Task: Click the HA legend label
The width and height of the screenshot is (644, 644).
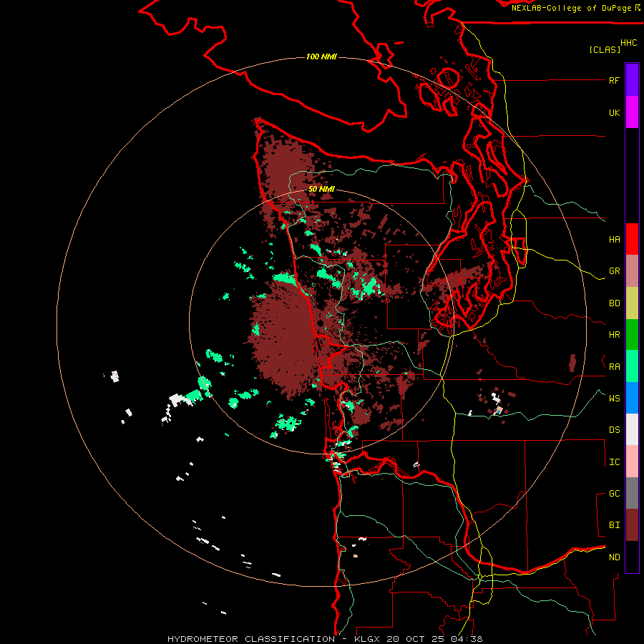Action: click(614, 240)
